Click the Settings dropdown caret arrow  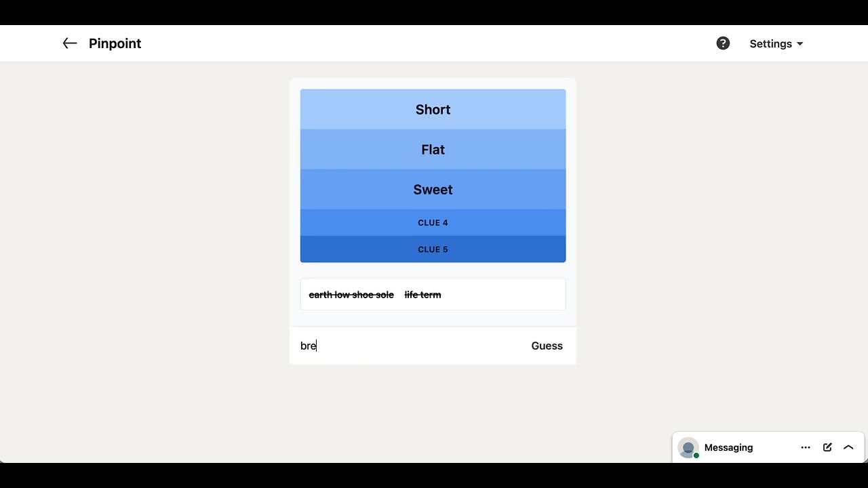click(x=800, y=44)
